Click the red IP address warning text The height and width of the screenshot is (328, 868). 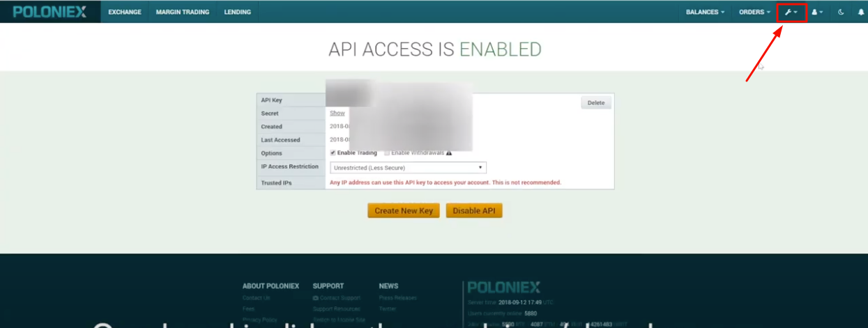point(445,182)
